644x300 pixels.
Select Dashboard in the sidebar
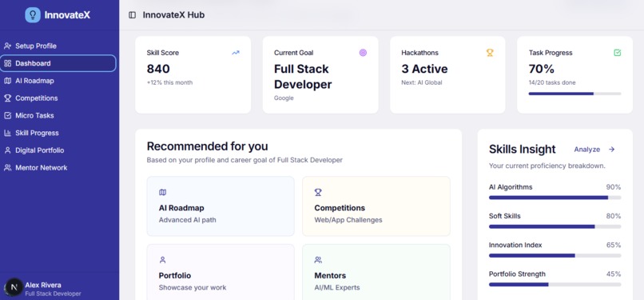click(58, 63)
